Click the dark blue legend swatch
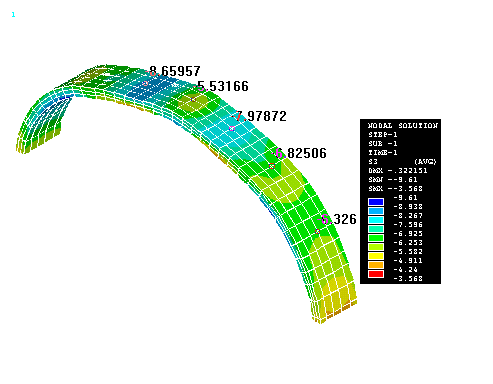Screen dimensions: 493x384 click(x=376, y=202)
